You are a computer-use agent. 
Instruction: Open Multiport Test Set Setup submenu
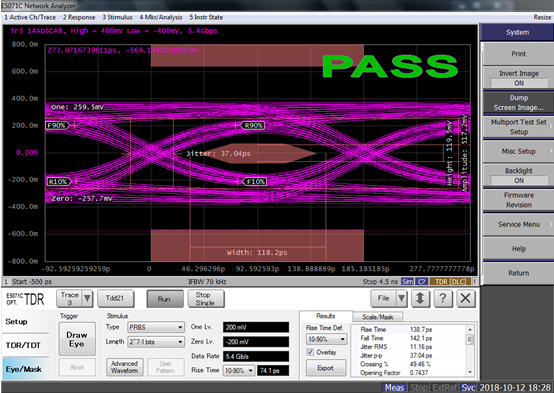518,127
